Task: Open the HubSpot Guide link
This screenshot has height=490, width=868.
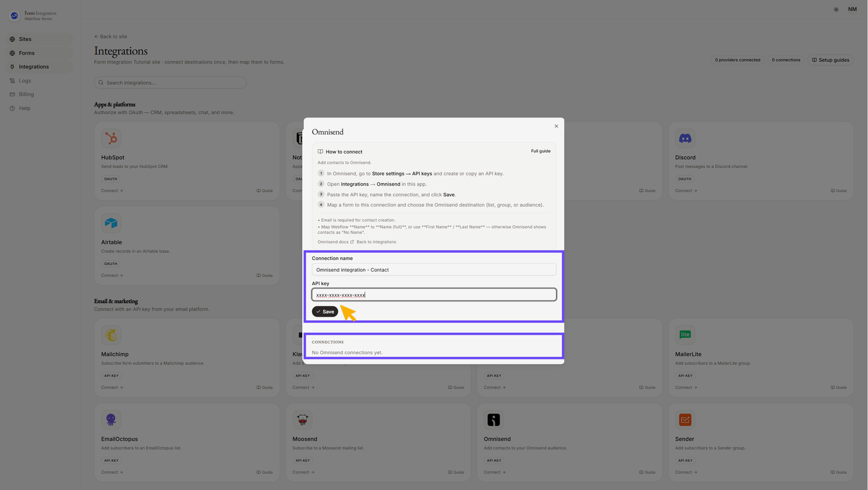Action: [x=265, y=191]
